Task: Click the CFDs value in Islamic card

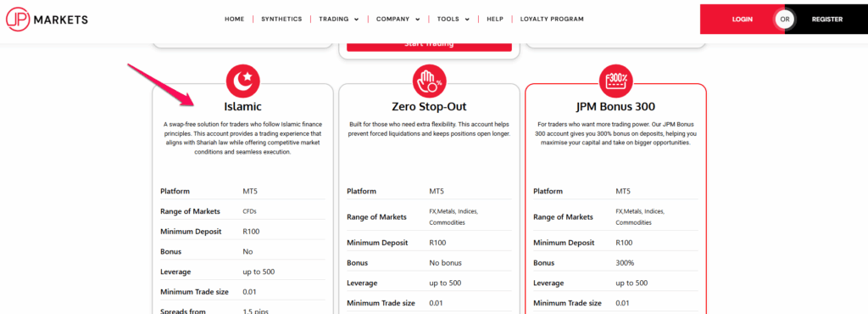Action: point(250,211)
